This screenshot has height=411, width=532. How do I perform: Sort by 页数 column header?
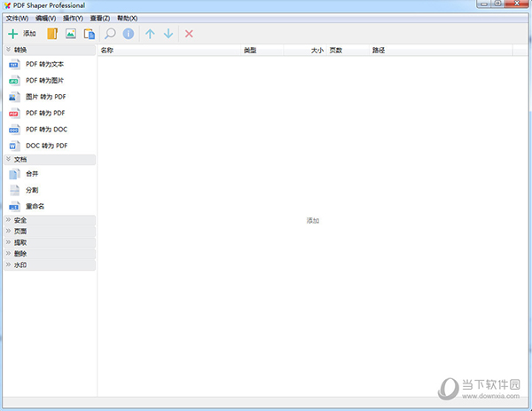pos(348,51)
